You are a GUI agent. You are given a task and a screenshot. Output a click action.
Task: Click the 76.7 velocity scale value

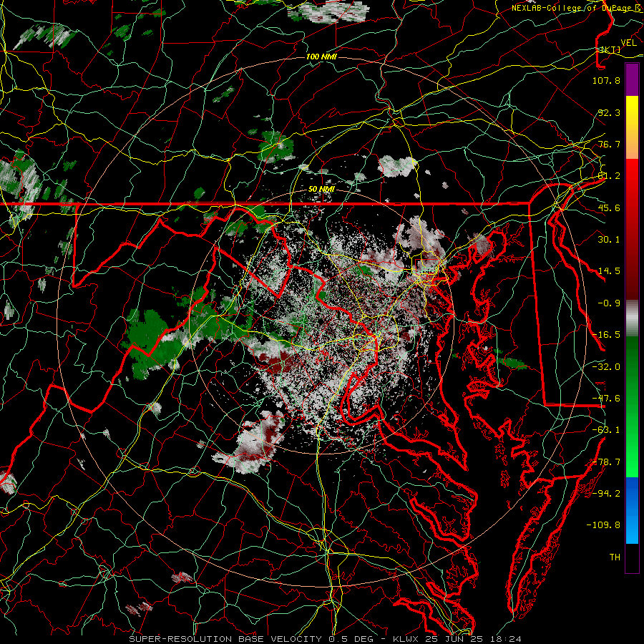coord(609,144)
